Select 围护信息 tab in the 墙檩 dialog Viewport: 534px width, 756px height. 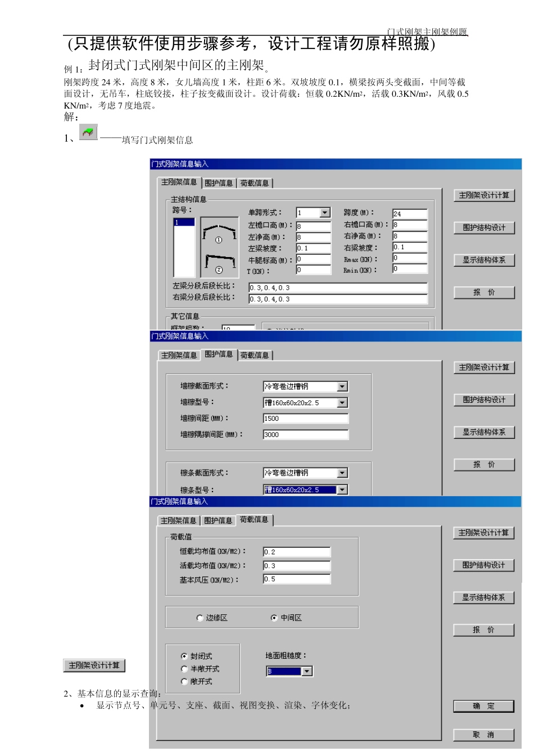pos(219,354)
